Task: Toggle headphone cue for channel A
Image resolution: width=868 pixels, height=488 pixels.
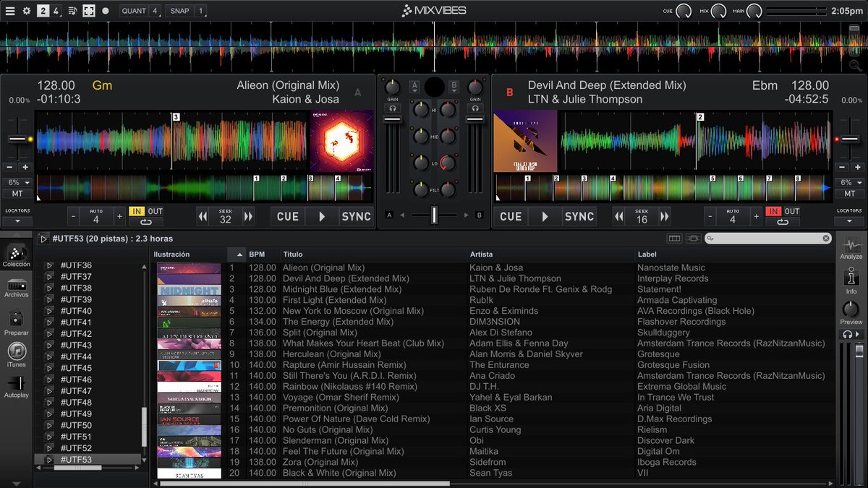Action: tap(392, 108)
